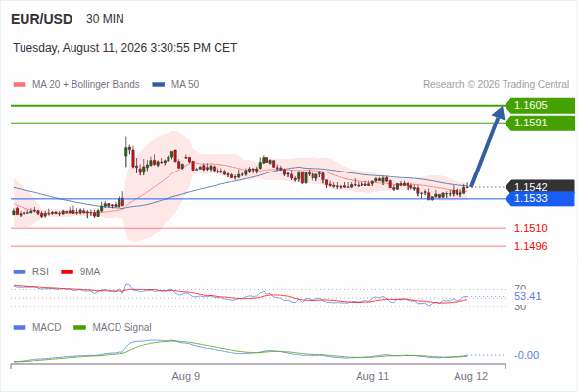Click the Aug 9 date axis label
Viewport: 578px width, 392px height.
(x=186, y=377)
